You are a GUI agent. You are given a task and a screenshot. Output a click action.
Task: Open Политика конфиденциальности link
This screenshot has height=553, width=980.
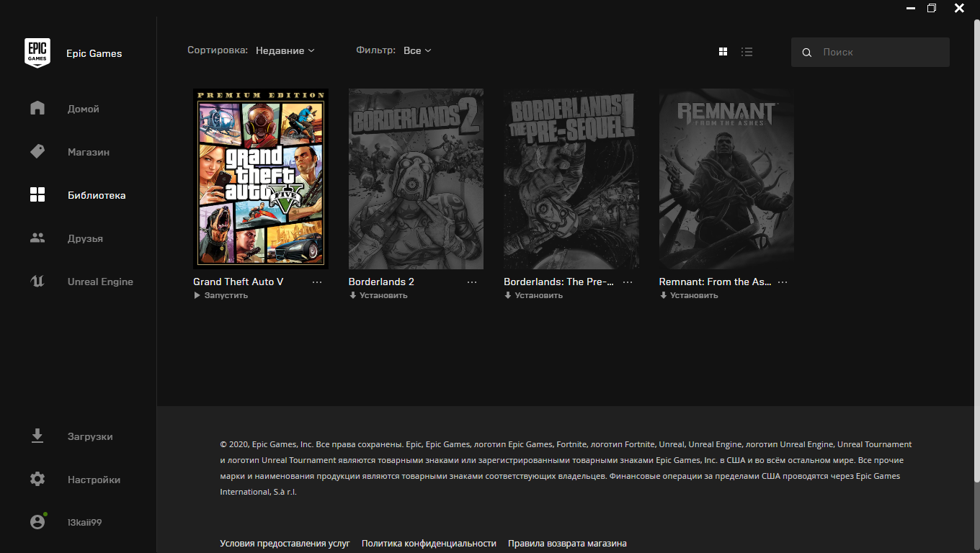pos(429,544)
